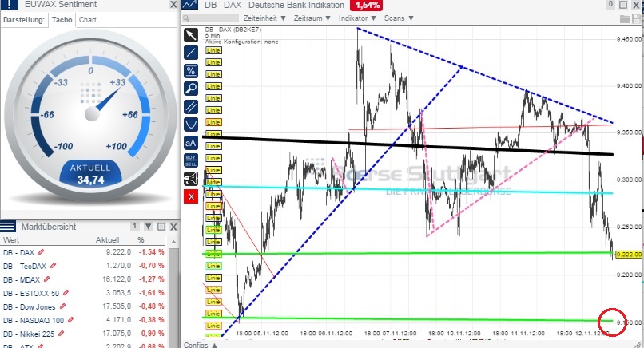Switch to the Tacho view tab
The width and height of the screenshot is (644, 348).
tap(62, 20)
